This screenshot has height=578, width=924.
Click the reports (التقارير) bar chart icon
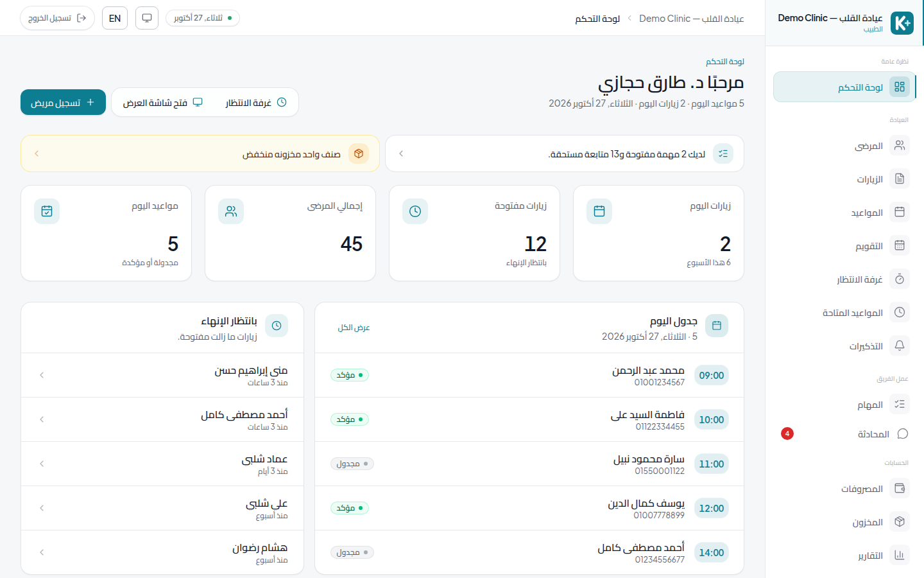point(900,555)
